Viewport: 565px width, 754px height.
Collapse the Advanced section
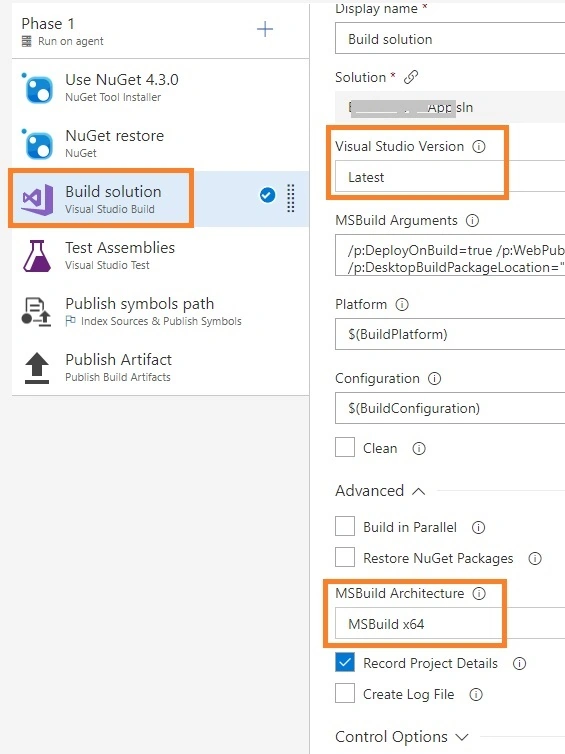click(419, 491)
